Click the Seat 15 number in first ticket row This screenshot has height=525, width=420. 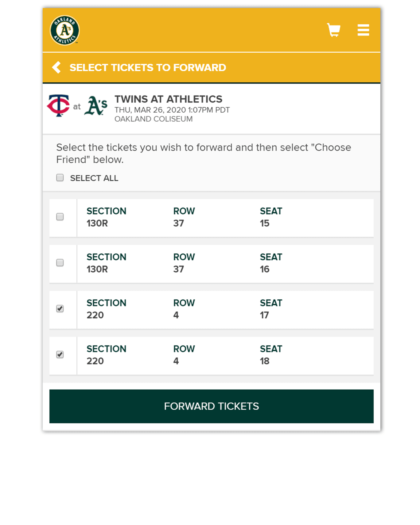(x=264, y=223)
